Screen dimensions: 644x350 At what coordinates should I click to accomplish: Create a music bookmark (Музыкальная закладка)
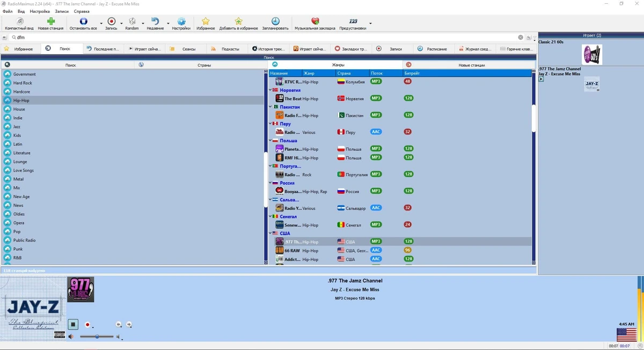(315, 24)
